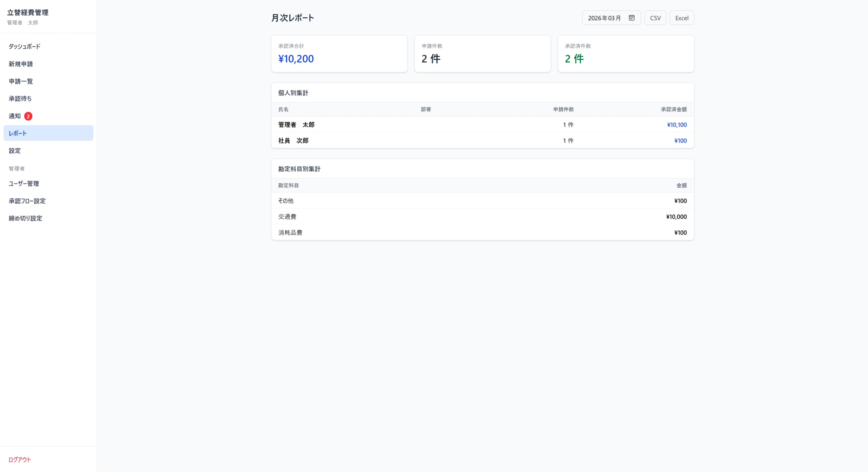Open 承認フロー設定
The image size is (868, 472).
(x=27, y=201)
